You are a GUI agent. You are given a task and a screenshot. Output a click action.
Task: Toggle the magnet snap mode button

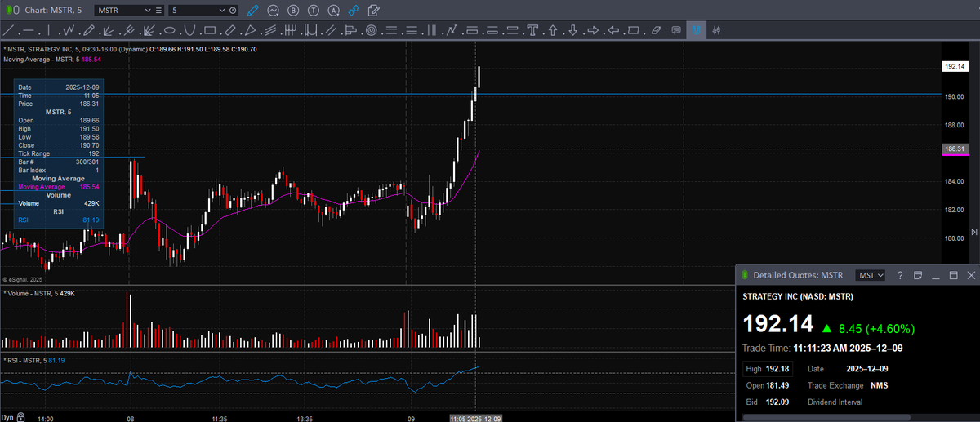click(696, 30)
